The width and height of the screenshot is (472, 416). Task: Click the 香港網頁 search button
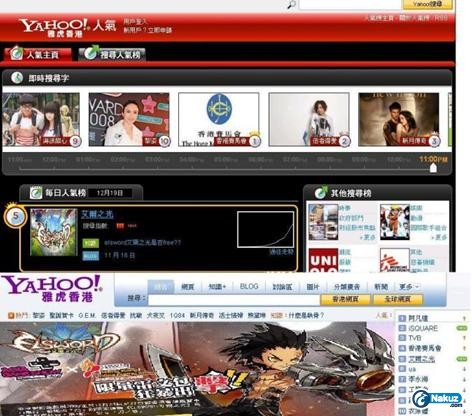click(x=345, y=299)
